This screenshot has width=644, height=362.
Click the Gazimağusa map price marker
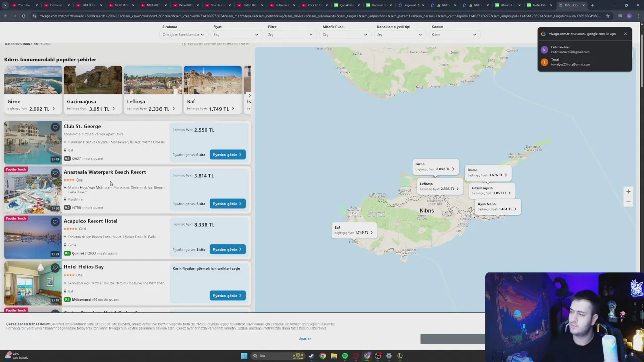[x=492, y=191]
